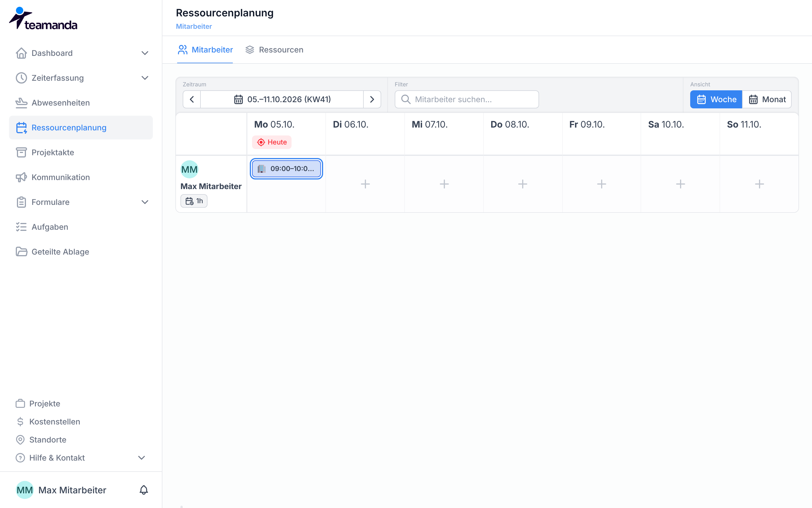Image resolution: width=812 pixels, height=508 pixels.
Task: Add shift on Di 06.10. for Max Mitarbeiter
Action: pos(365,184)
